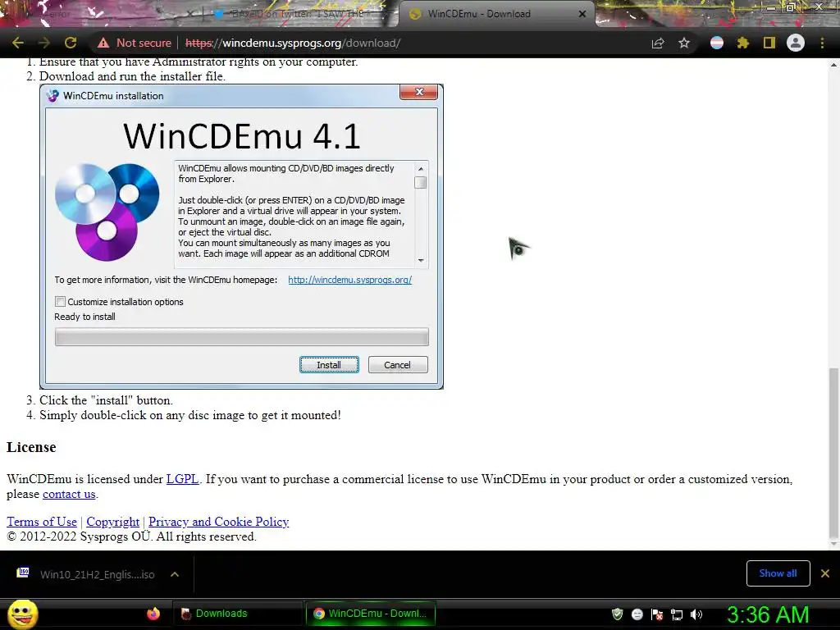
Task: Dismiss the downloads bar with X
Action: 825,573
